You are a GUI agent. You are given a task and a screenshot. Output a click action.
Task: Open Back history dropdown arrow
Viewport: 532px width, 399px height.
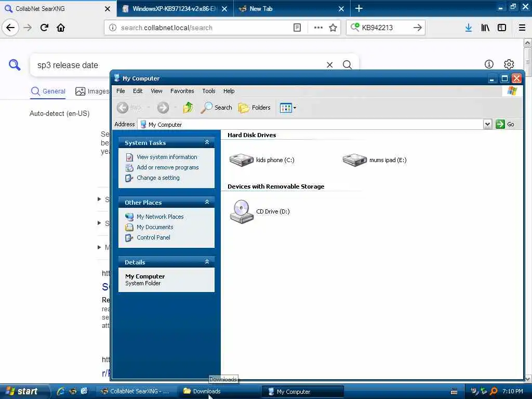[x=148, y=108]
